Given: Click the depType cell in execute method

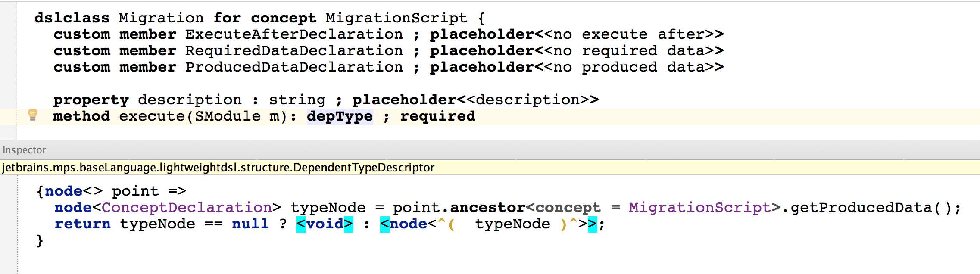Looking at the screenshot, I should point(340,116).
